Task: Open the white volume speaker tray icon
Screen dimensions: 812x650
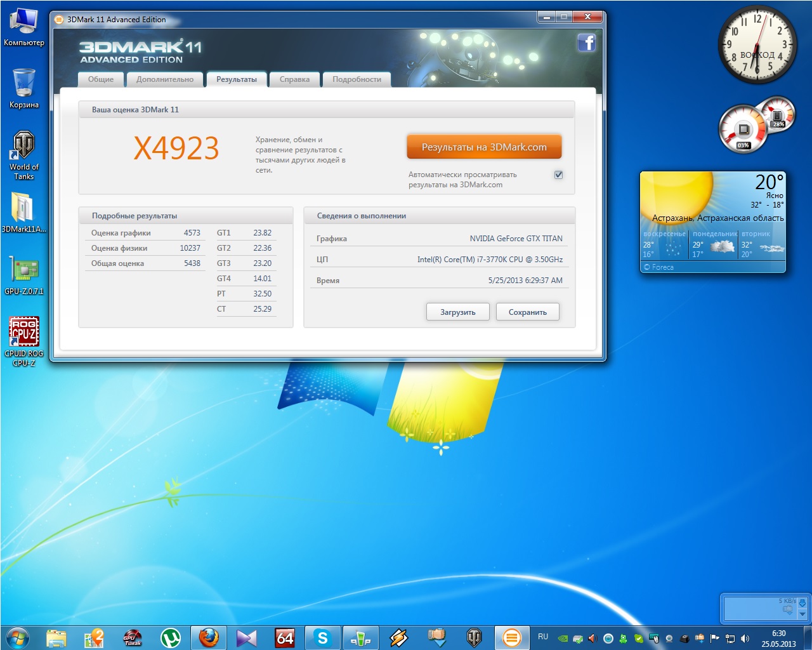Action: coord(745,639)
